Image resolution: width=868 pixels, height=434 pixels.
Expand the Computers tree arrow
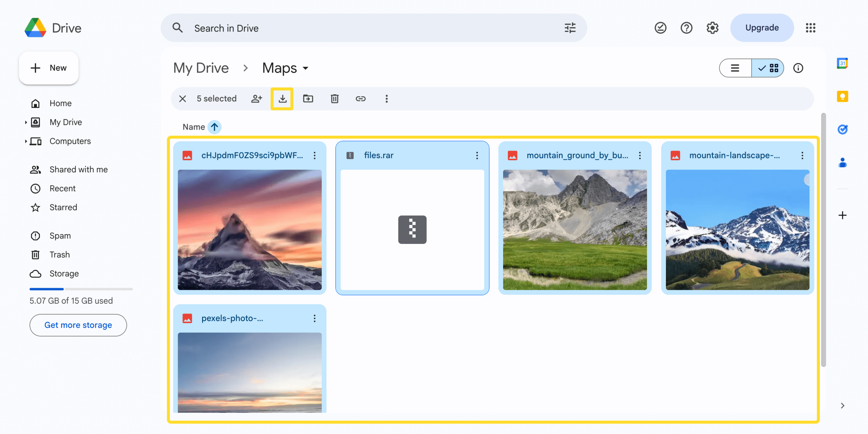point(26,141)
